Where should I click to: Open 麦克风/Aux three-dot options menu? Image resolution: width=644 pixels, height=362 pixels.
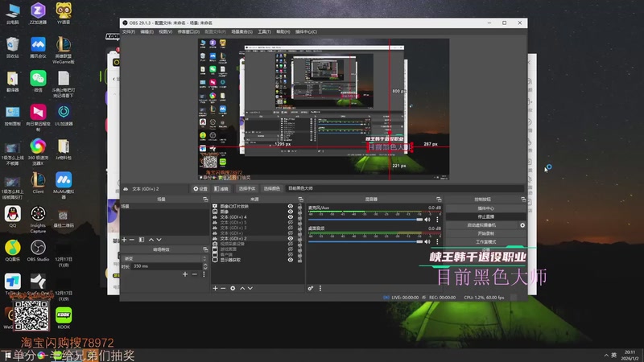point(437,220)
